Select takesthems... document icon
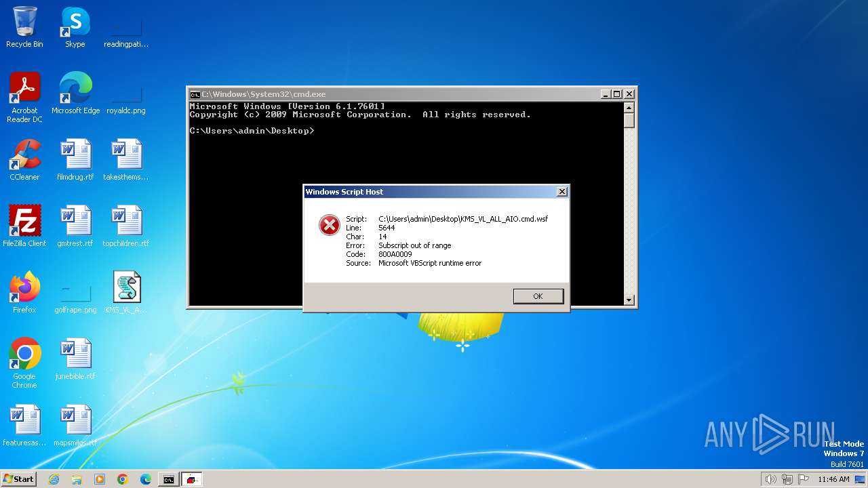 [x=126, y=160]
